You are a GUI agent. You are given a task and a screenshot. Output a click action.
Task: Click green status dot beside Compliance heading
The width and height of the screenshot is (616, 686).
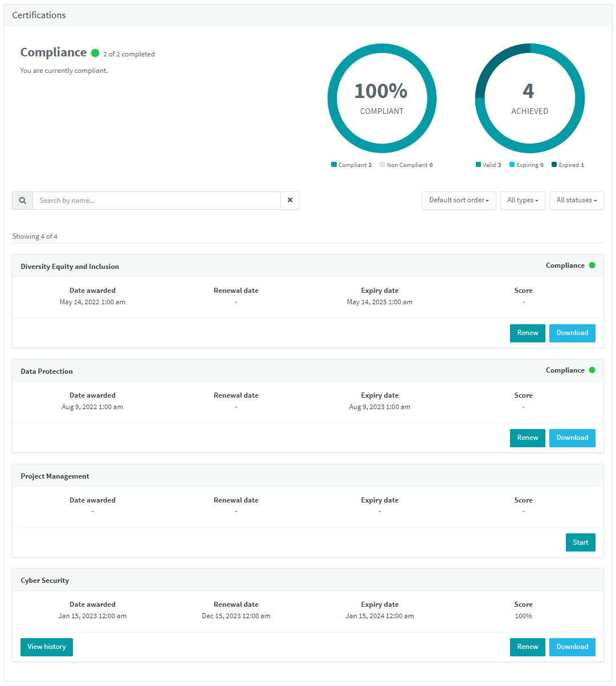pyautogui.click(x=95, y=53)
